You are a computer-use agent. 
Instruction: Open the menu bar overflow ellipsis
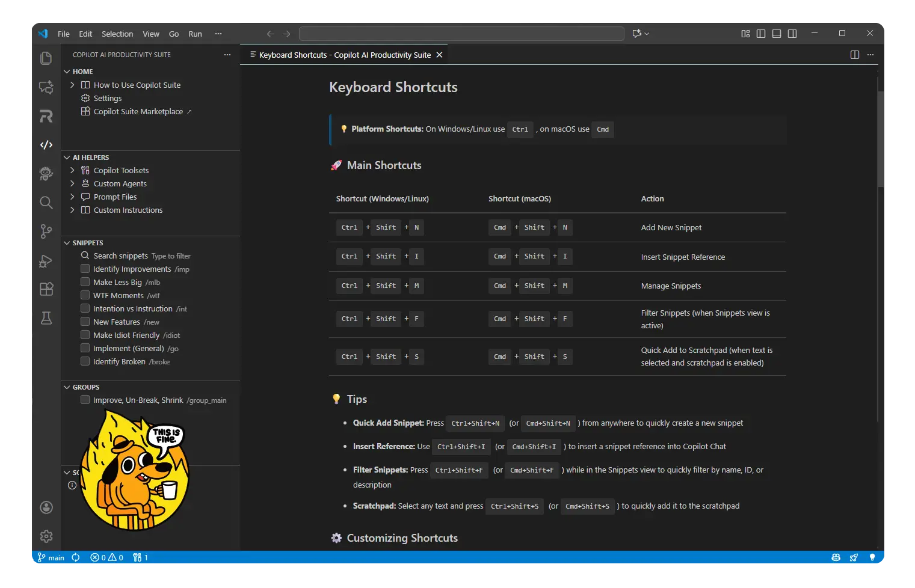[218, 34]
